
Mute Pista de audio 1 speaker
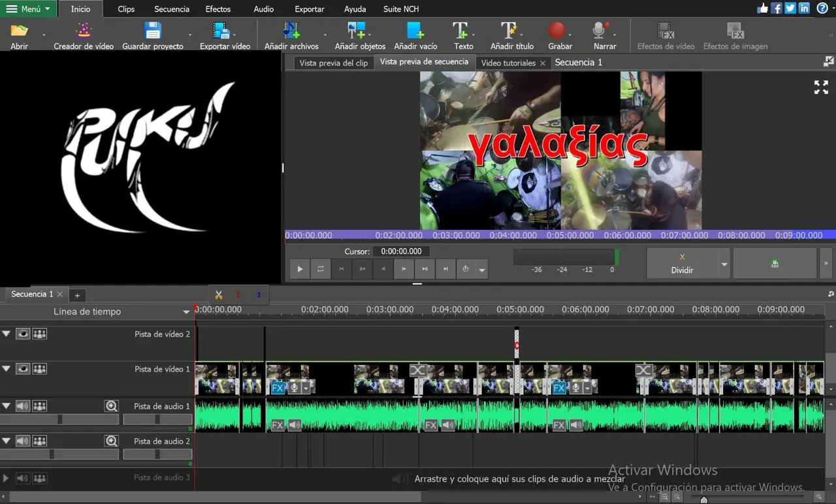[x=23, y=406]
